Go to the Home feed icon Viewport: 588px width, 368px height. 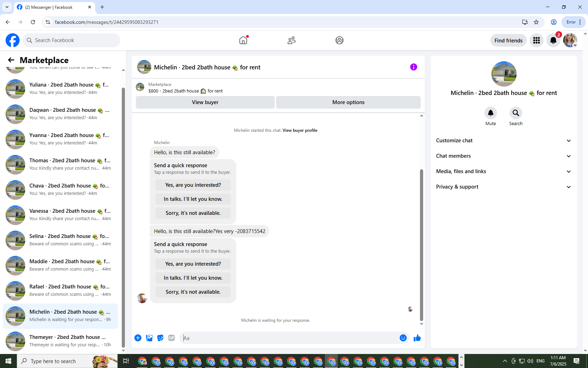243,40
